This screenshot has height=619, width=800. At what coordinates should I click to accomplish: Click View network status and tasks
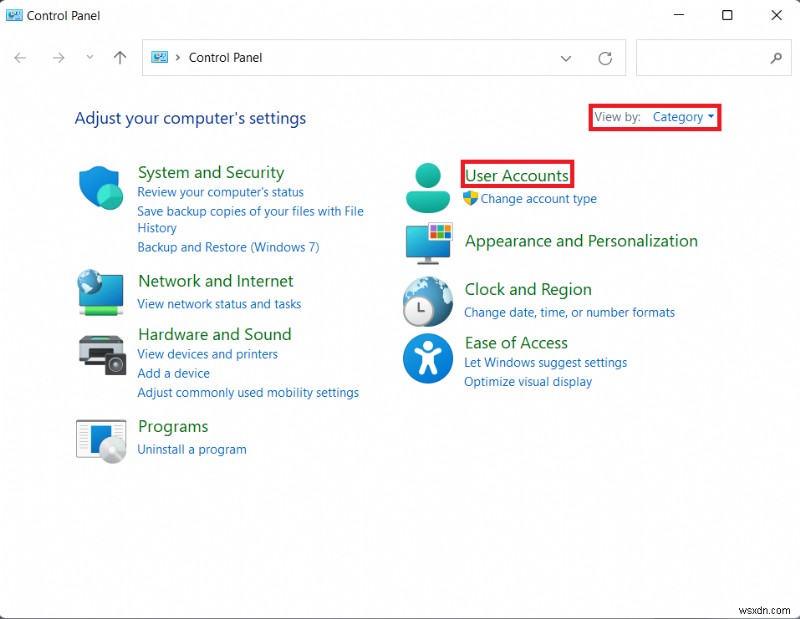click(x=219, y=304)
